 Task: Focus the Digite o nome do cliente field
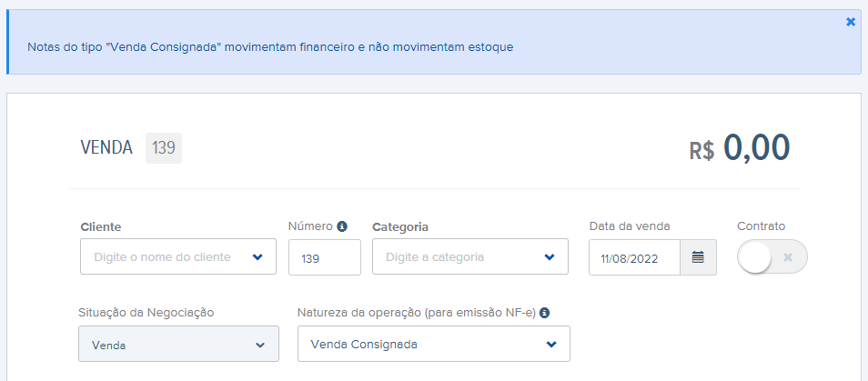click(178, 256)
